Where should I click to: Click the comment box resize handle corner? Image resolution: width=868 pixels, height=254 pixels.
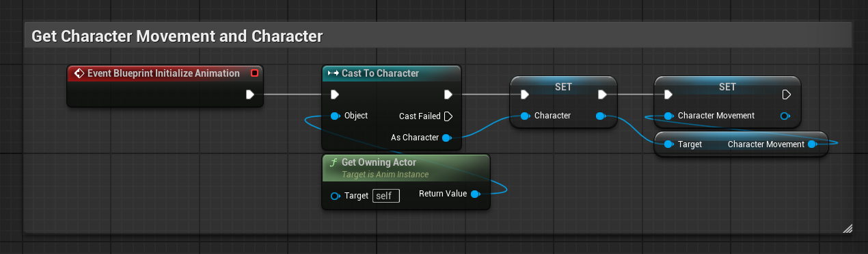(847, 229)
